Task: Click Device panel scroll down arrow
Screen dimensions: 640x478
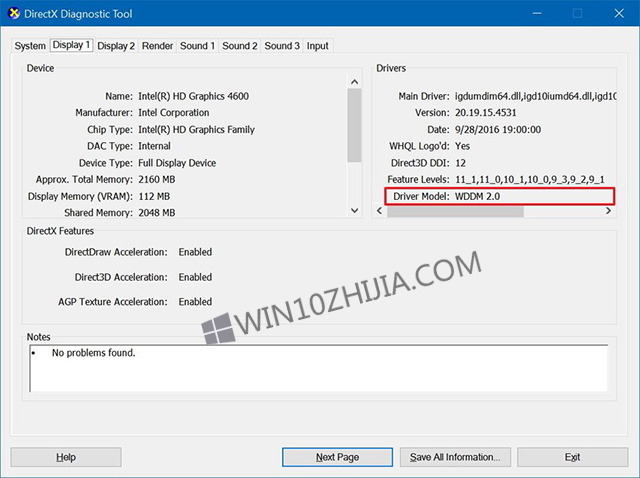Action: pos(354,211)
